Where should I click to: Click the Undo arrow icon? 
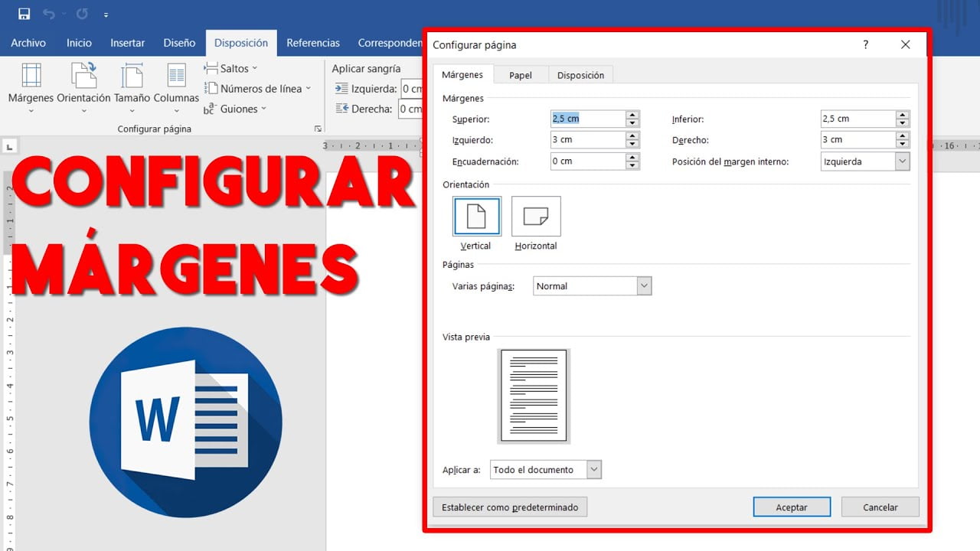(48, 13)
